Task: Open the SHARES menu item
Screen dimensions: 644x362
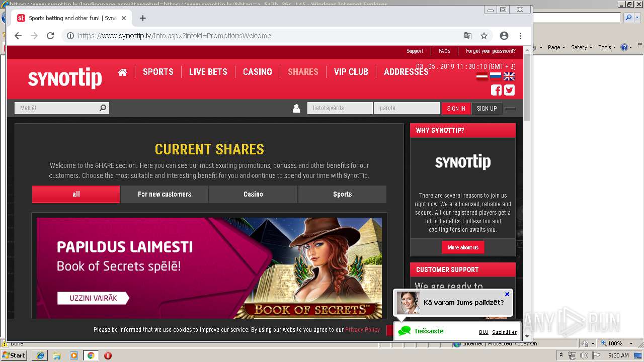Action: pos(303,72)
